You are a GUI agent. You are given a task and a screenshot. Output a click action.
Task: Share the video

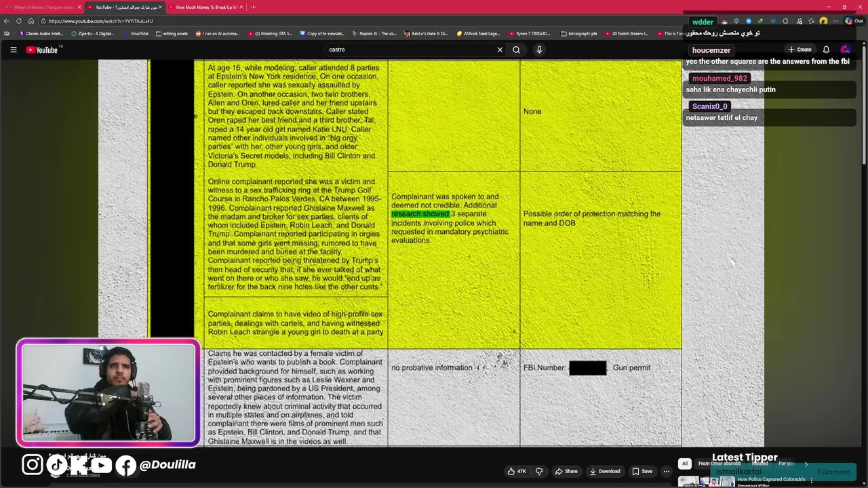[x=566, y=471]
